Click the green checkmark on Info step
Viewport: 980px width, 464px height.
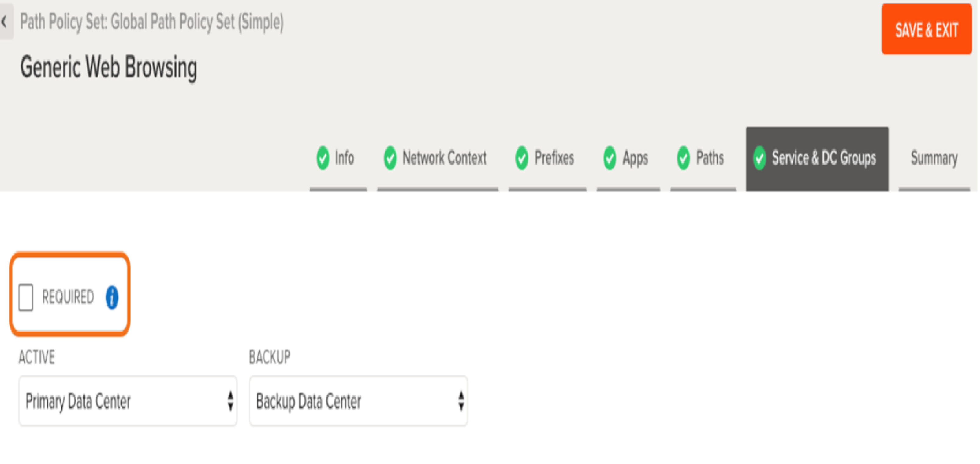[x=323, y=158]
